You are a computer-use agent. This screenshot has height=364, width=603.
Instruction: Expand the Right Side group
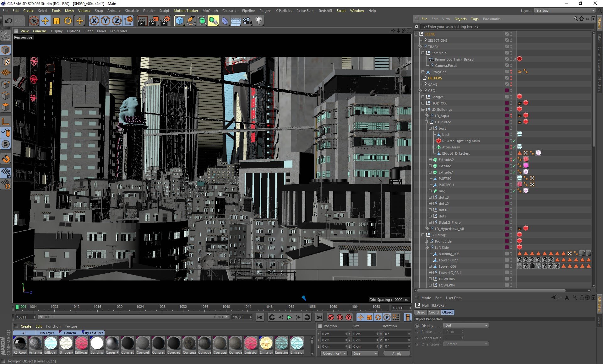426,241
